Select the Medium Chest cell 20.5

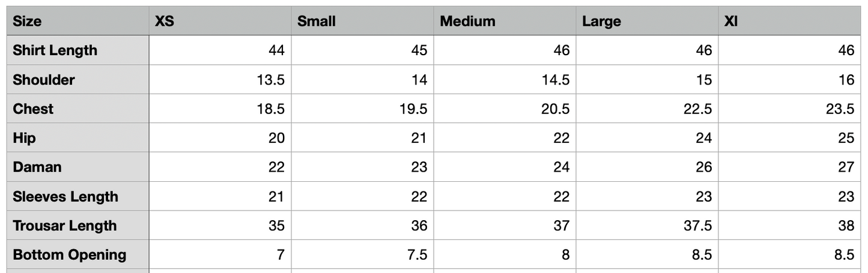[x=505, y=109]
